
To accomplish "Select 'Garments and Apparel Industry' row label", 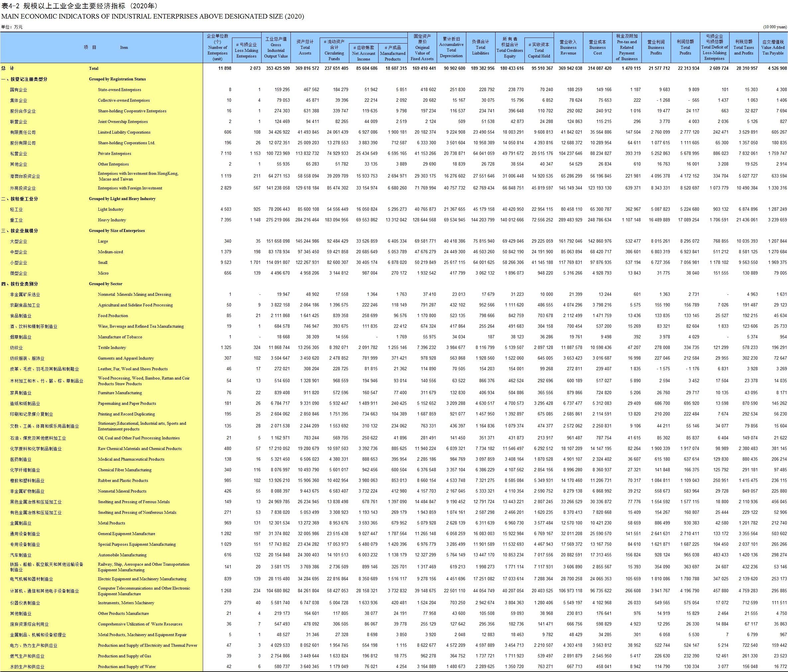I will click(x=126, y=359).
